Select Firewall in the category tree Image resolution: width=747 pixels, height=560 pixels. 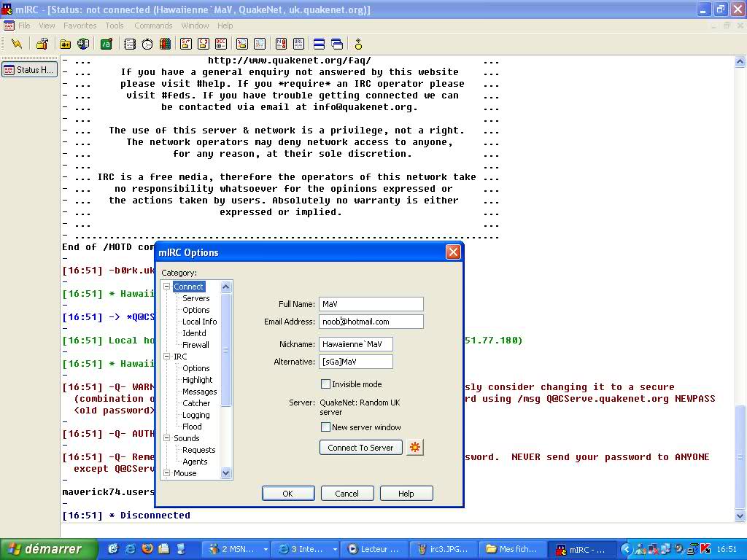(x=196, y=345)
